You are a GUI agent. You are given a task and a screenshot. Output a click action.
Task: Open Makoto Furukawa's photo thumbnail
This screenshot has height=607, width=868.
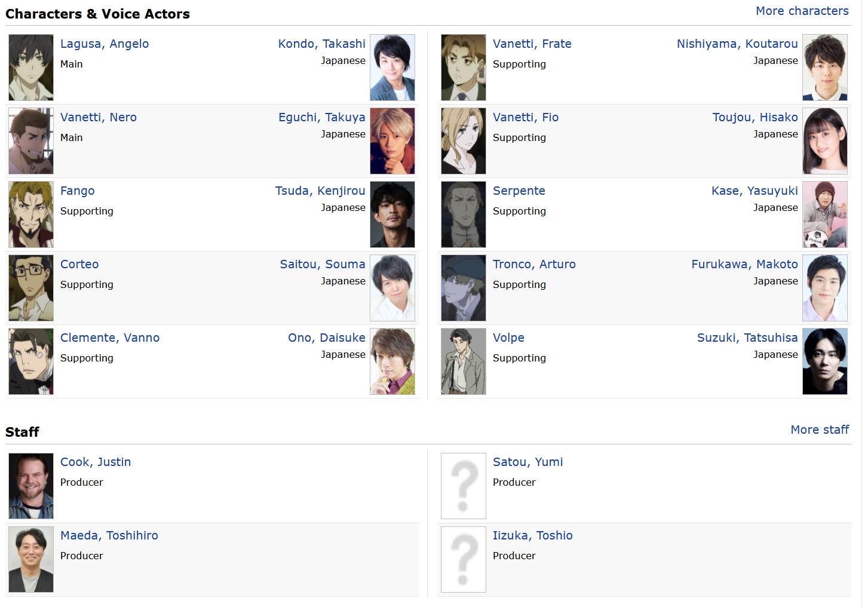(824, 288)
